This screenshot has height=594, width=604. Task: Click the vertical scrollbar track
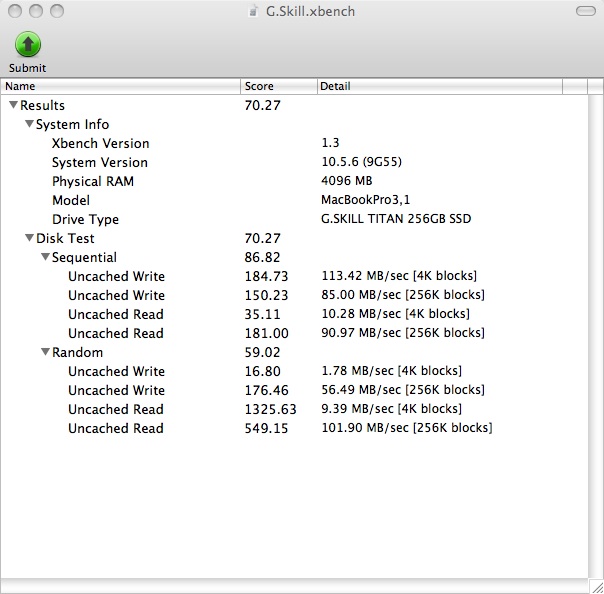[x=596, y=336]
